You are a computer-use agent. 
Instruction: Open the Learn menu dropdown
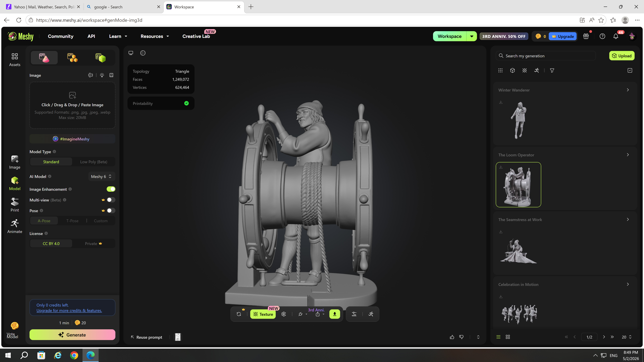point(118,36)
